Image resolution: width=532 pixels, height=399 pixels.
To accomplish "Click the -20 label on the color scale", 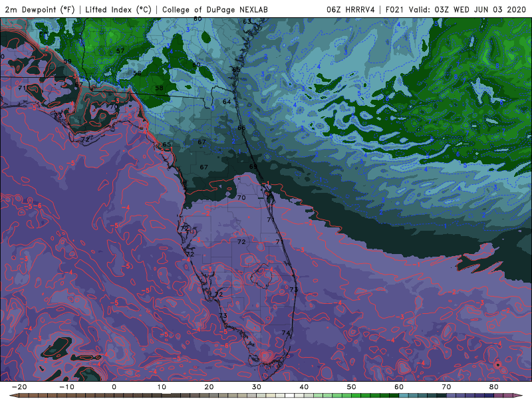I will click(19, 387).
